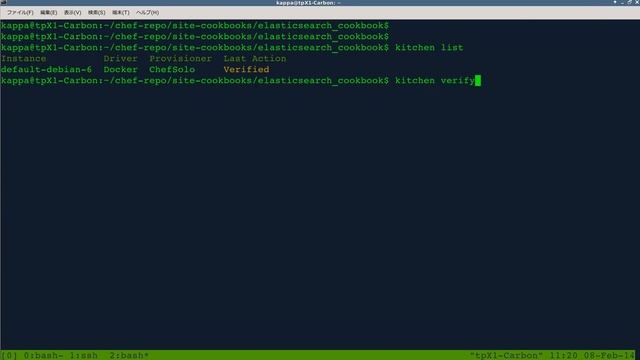640x360 pixels.
Task: Click the first prompt line at top
Action: click(195, 25)
